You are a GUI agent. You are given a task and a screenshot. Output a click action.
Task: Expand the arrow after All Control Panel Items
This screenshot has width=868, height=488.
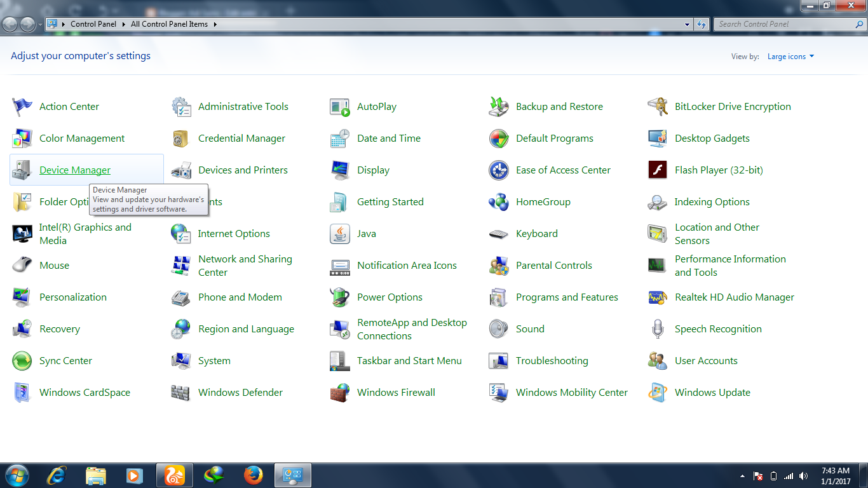click(x=215, y=24)
